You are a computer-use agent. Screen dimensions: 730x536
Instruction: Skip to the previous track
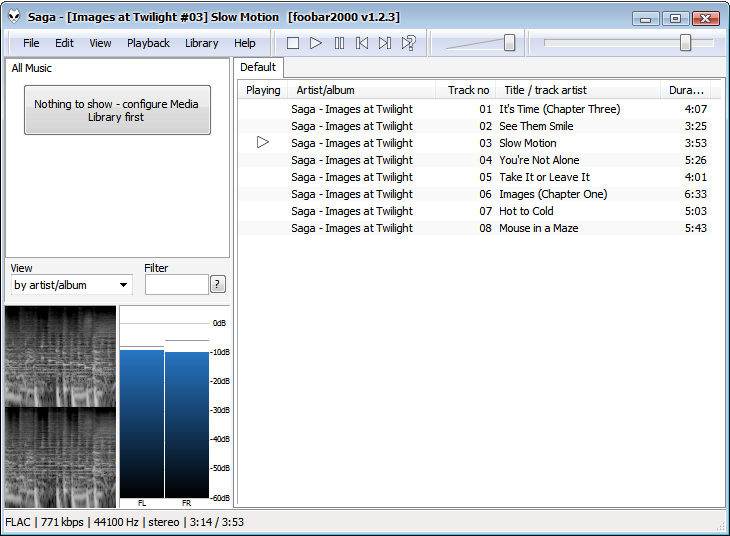[362, 43]
